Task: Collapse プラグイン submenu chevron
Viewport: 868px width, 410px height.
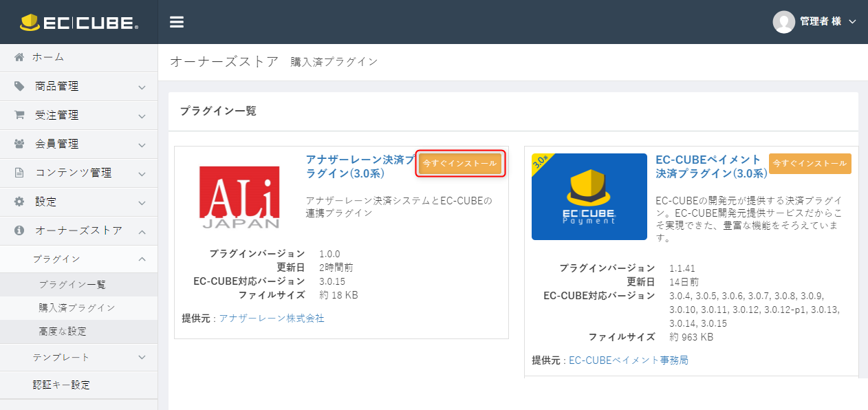Action: pos(142,259)
